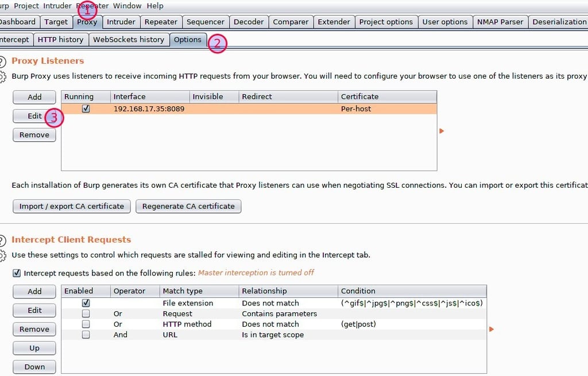Image resolution: width=588 pixels, height=376 pixels.
Task: Switch to the Repeater tab
Action: [161, 22]
